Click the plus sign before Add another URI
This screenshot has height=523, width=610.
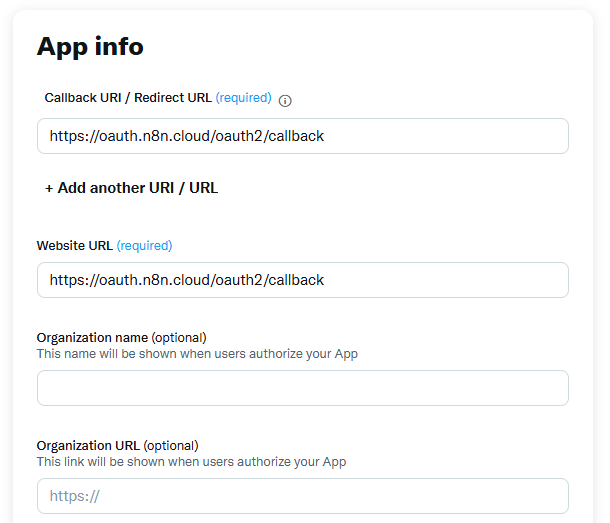click(49, 188)
